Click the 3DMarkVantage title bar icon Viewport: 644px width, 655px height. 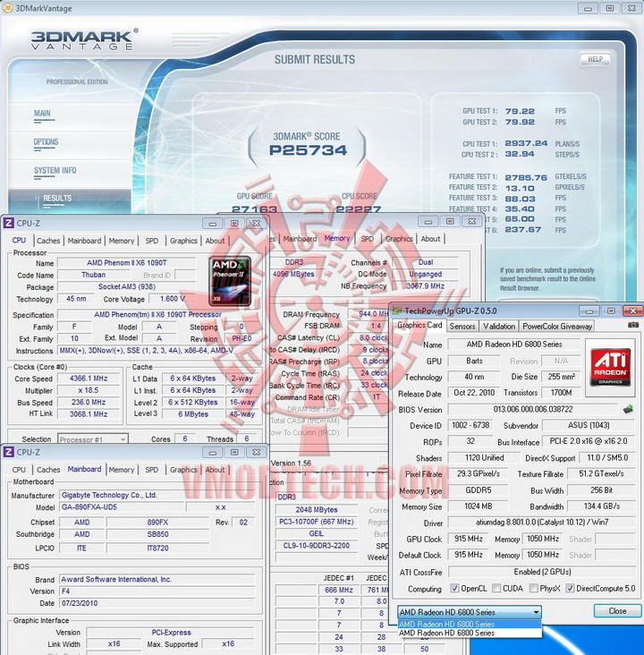tap(7, 8)
